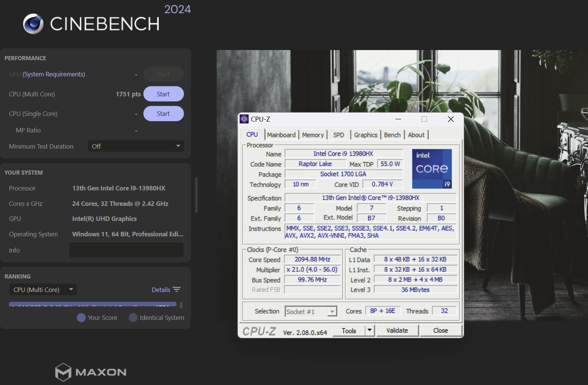Click the rendered room scene image
Image resolution: width=588 pixels, height=385 pixels.
[x=402, y=185]
